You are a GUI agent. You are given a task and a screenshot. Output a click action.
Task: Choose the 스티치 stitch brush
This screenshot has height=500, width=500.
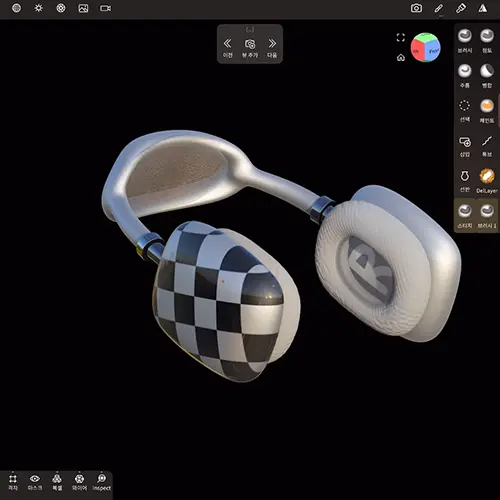[x=465, y=216]
